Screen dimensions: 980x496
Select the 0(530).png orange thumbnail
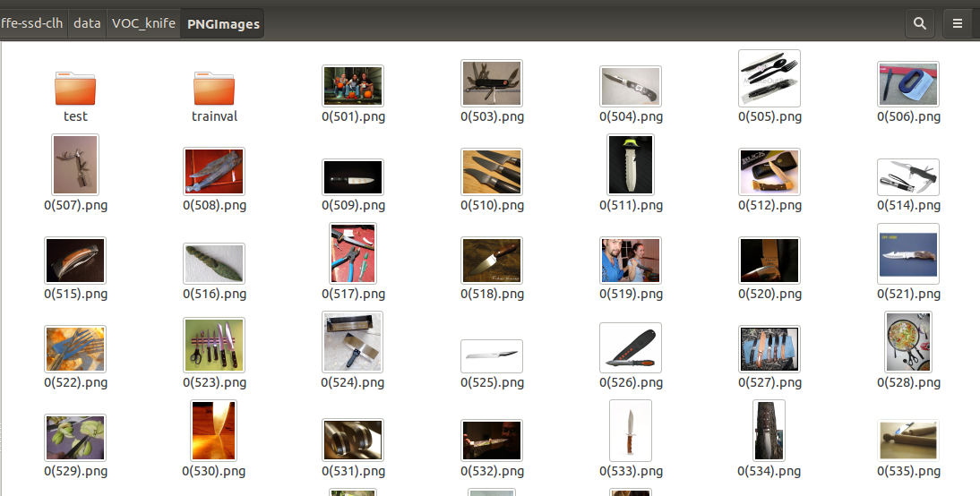(214, 431)
